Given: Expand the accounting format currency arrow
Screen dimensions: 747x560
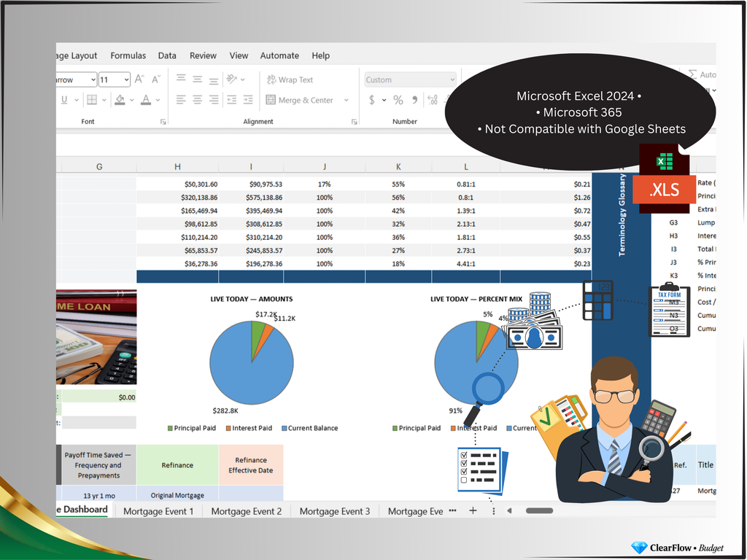Looking at the screenshot, I should pos(384,100).
